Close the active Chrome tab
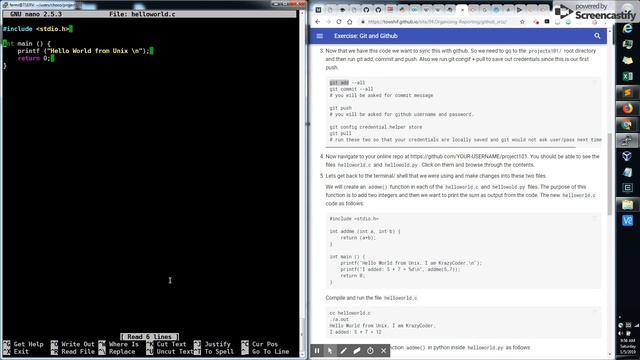 [x=462, y=10]
